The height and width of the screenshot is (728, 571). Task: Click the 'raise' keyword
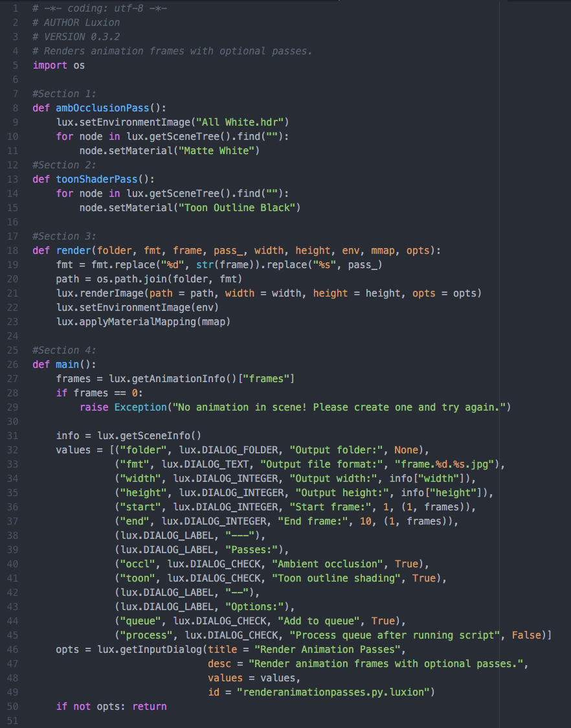click(x=94, y=407)
